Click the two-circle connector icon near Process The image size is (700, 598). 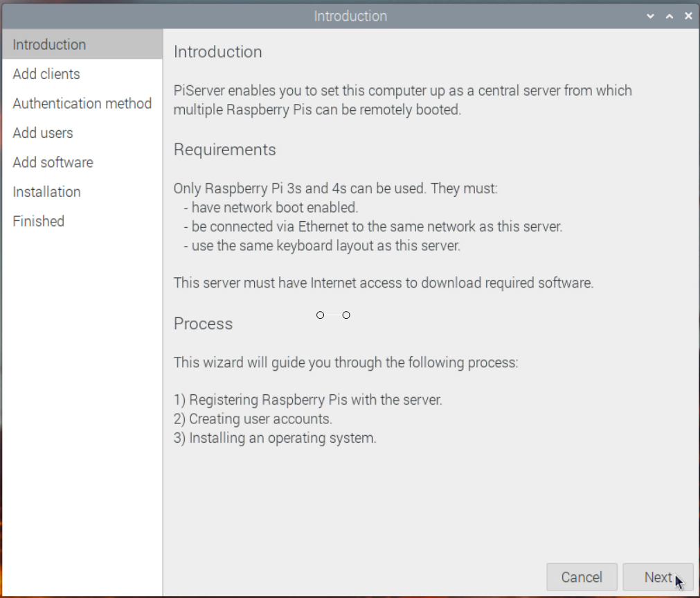333,315
